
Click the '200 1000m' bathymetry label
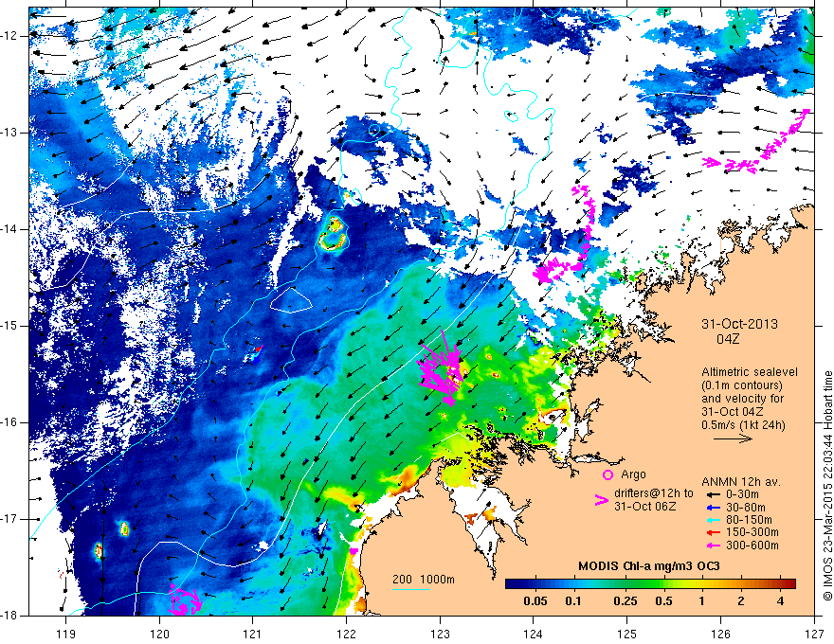424,580
